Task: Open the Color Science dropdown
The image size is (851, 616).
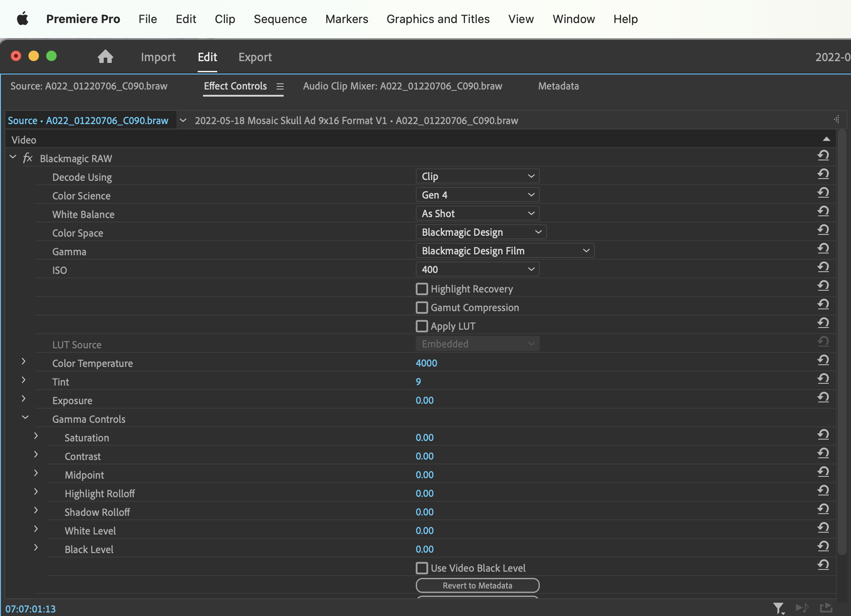Action: click(477, 195)
